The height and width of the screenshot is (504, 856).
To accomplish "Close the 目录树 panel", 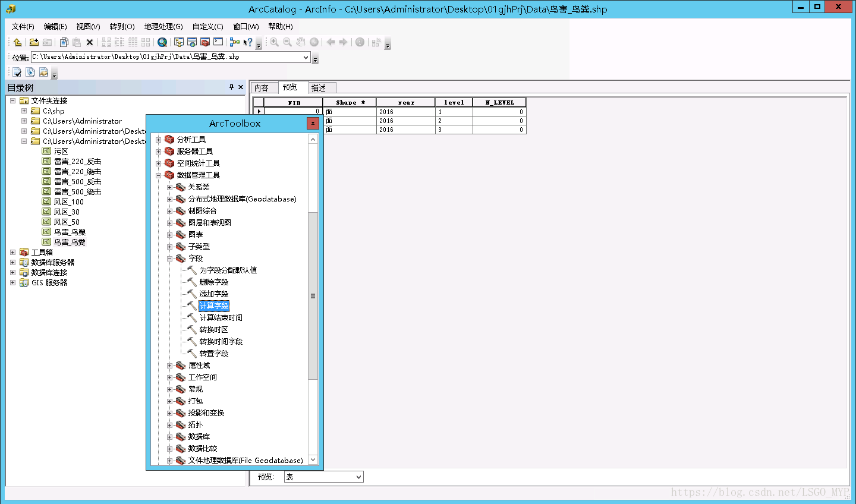I will coord(241,87).
